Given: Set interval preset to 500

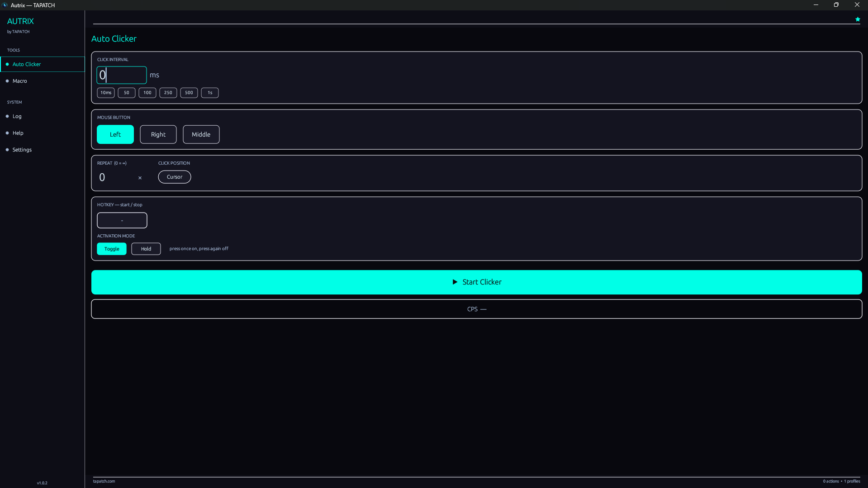Looking at the screenshot, I should pos(189,93).
